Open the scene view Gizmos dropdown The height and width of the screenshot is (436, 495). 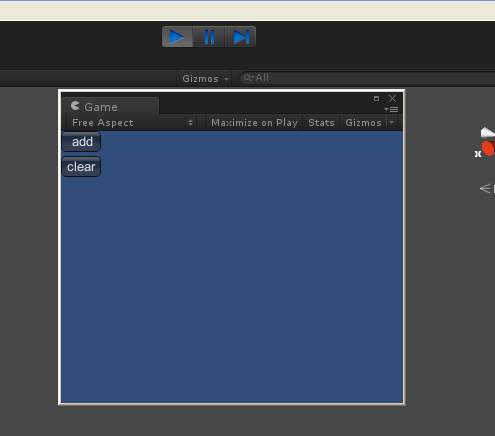tap(204, 79)
